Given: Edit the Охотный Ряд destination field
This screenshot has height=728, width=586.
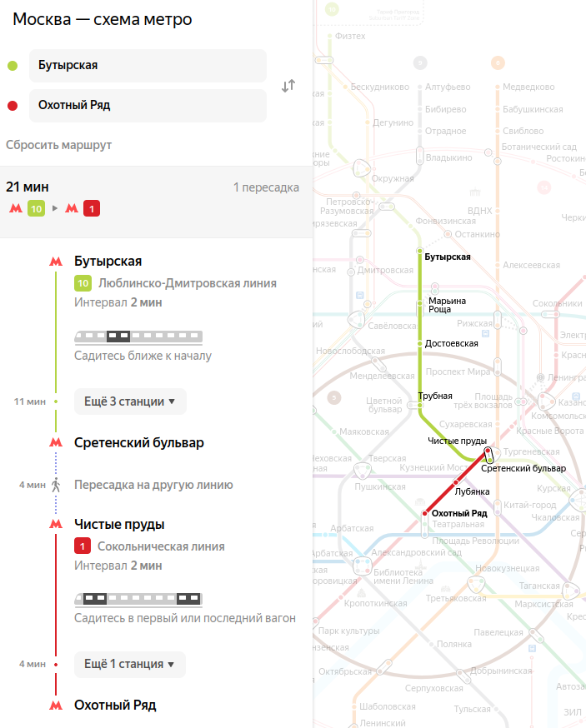Looking at the screenshot, I should click(x=148, y=106).
